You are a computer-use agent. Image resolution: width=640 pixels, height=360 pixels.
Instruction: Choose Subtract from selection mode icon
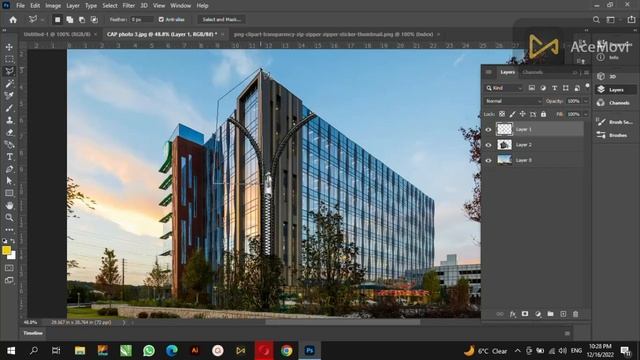point(82,20)
